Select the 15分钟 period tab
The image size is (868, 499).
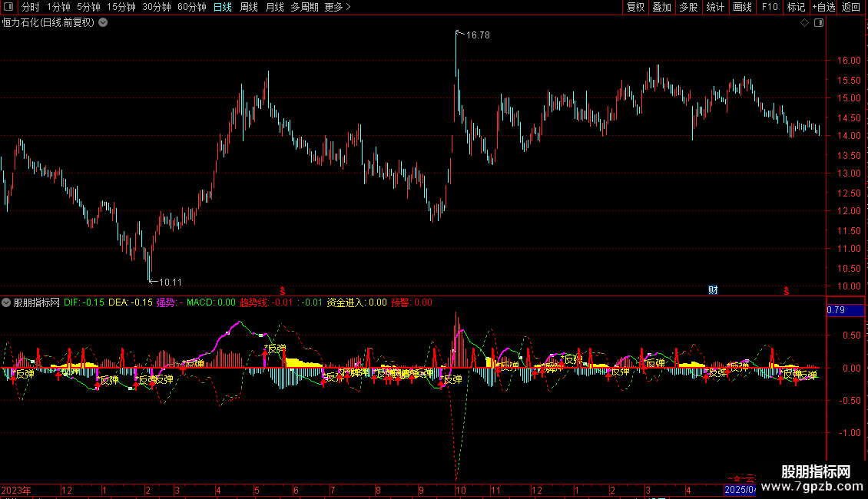click(121, 7)
